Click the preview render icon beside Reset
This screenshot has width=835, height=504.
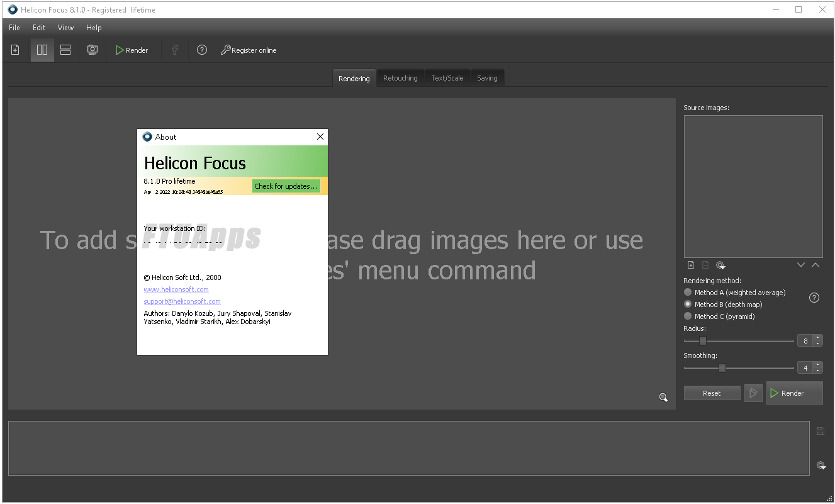[753, 393]
